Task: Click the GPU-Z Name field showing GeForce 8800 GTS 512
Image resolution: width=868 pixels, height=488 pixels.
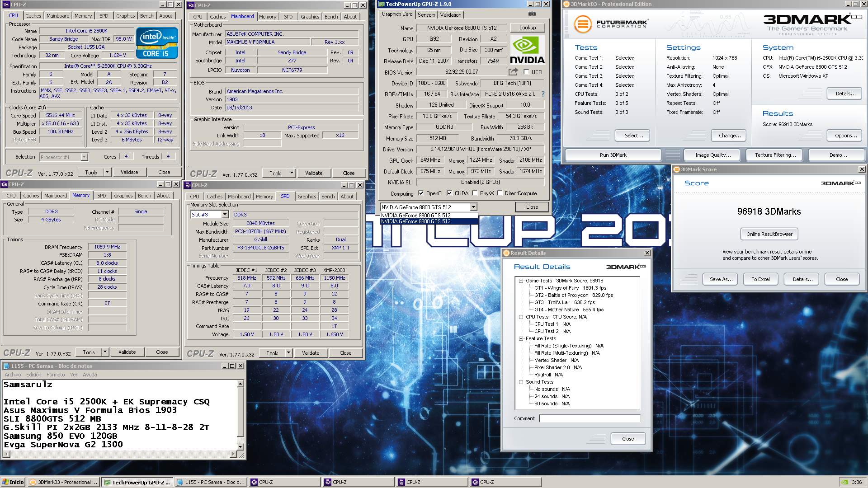Action: click(462, 28)
